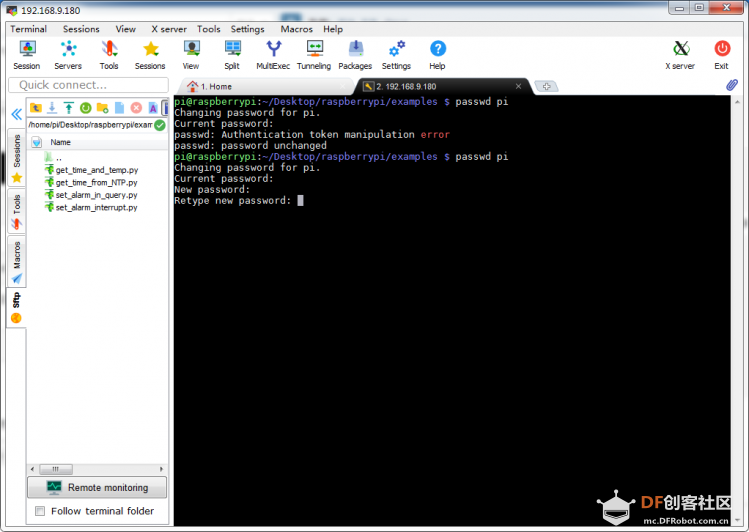Click the file list scroll left arrow
The height and width of the screenshot is (532, 749).
tap(32, 469)
